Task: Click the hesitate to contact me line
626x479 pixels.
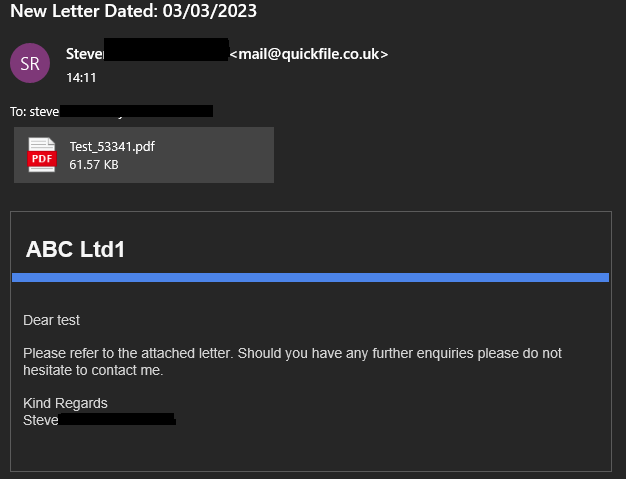Action: tap(93, 370)
